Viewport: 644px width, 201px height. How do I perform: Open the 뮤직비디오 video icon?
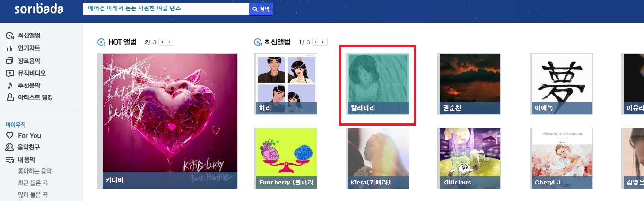(x=9, y=73)
